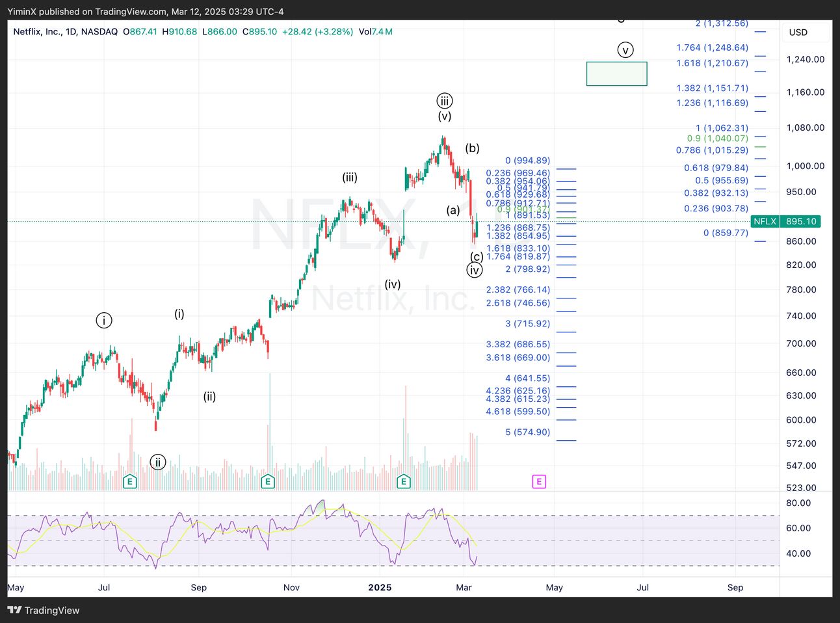Select the 0.236 (903.78) projection label
The width and height of the screenshot is (840, 623).
coord(716,209)
